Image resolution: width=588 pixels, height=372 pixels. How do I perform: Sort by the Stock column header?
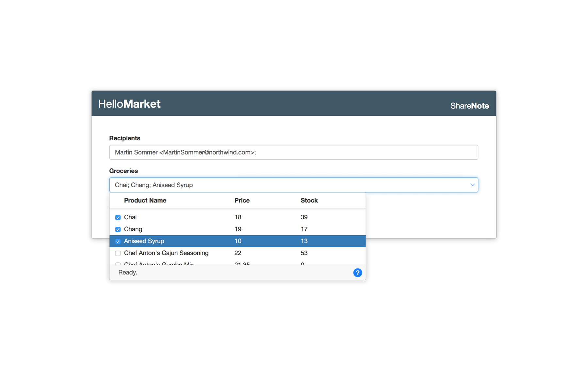pyautogui.click(x=309, y=200)
